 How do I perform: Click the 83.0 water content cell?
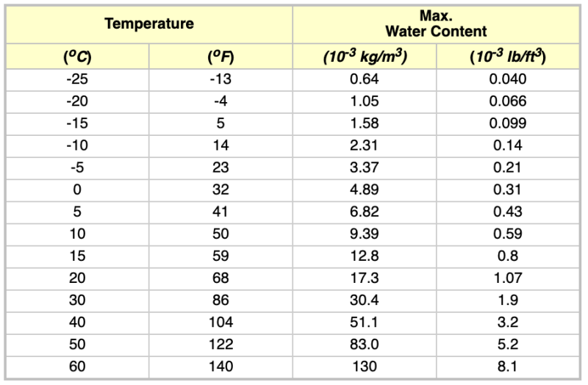365,345
